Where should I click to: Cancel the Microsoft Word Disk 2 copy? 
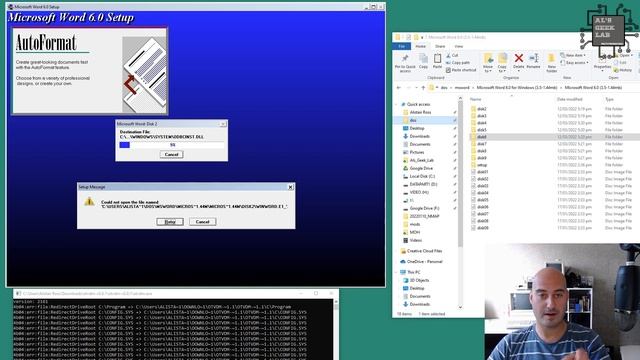tap(171, 154)
